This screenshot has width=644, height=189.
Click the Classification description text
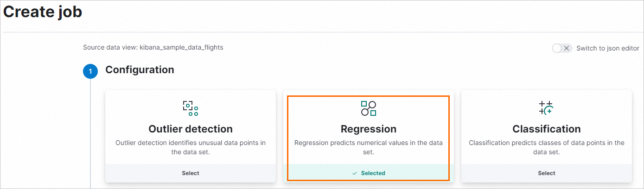[x=547, y=147]
